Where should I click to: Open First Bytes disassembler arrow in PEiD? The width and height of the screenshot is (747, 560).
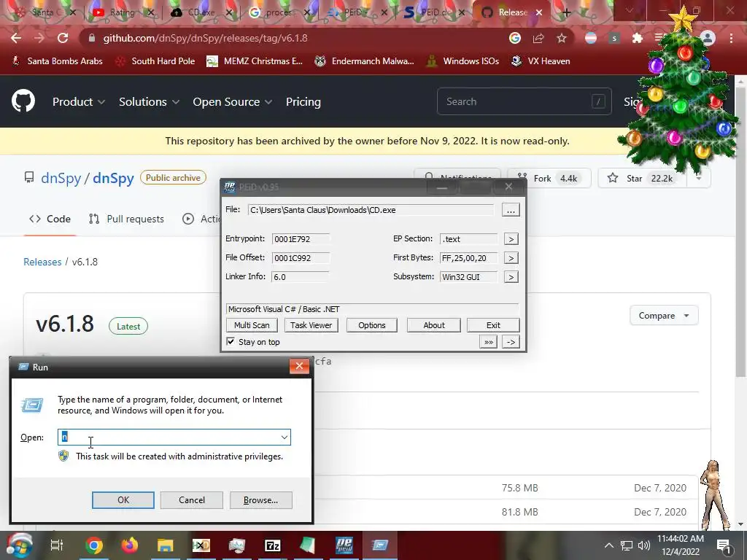point(511,258)
